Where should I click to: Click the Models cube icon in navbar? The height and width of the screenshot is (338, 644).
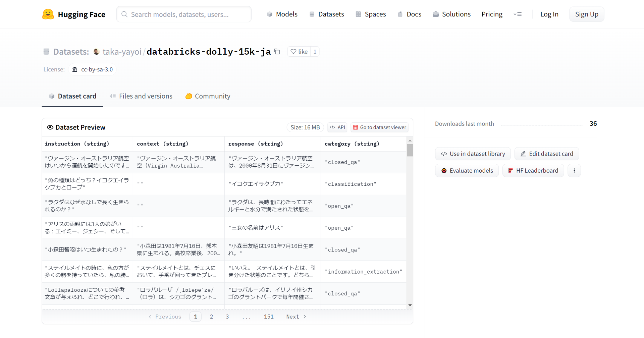[269, 14]
